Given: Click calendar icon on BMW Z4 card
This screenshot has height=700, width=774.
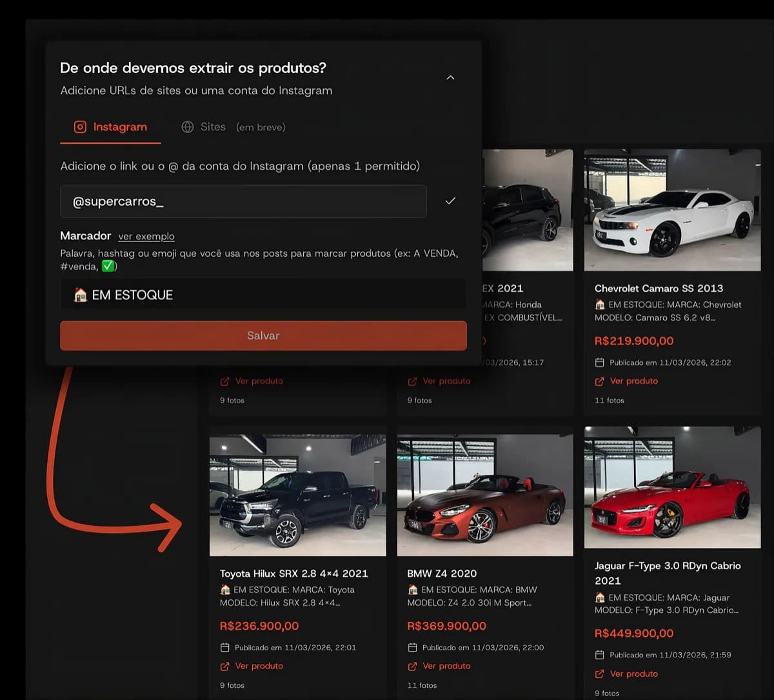Looking at the screenshot, I should tap(412, 647).
